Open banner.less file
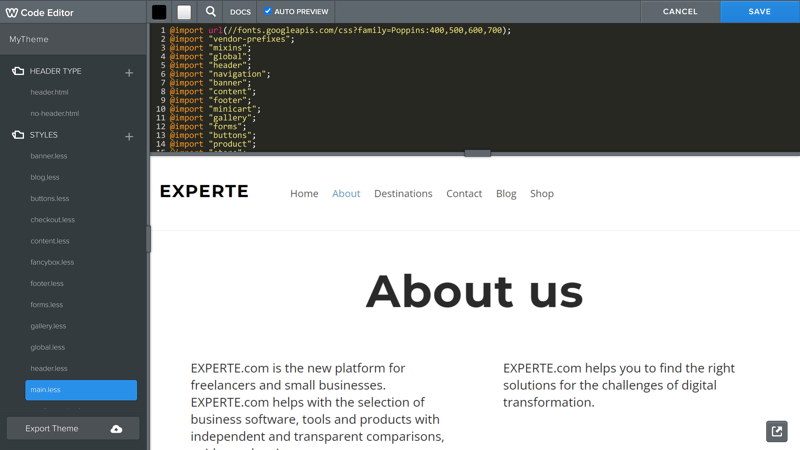Screen dimensions: 800x450 click(x=48, y=156)
